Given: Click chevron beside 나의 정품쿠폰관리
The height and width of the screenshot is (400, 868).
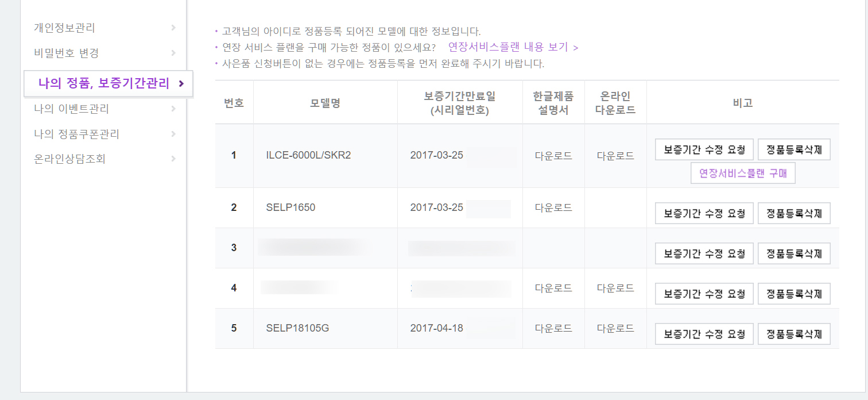Looking at the screenshot, I should (x=173, y=134).
